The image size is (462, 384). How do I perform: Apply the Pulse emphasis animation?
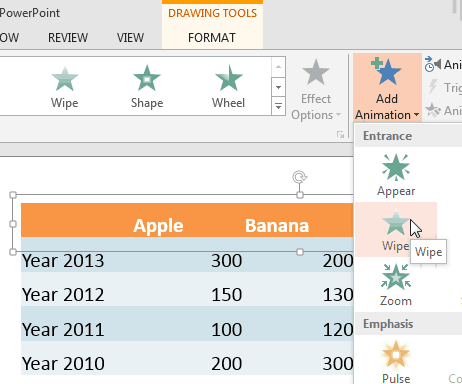pos(396,362)
